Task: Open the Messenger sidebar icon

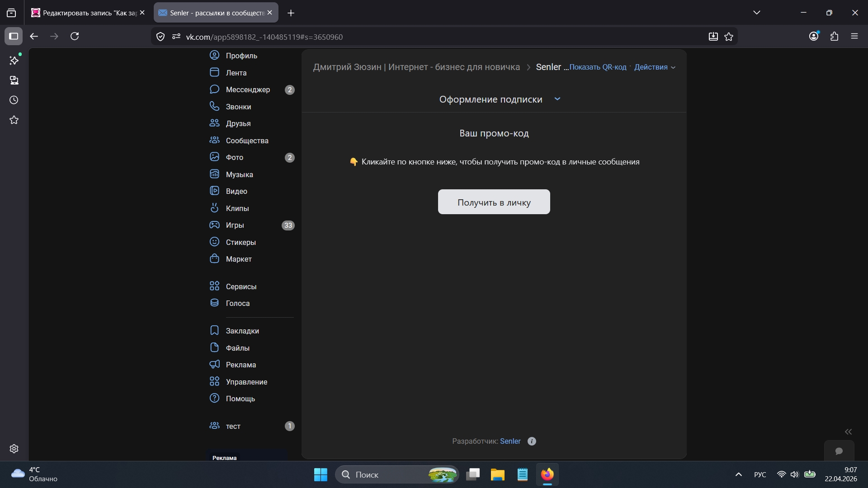Action: [214, 89]
